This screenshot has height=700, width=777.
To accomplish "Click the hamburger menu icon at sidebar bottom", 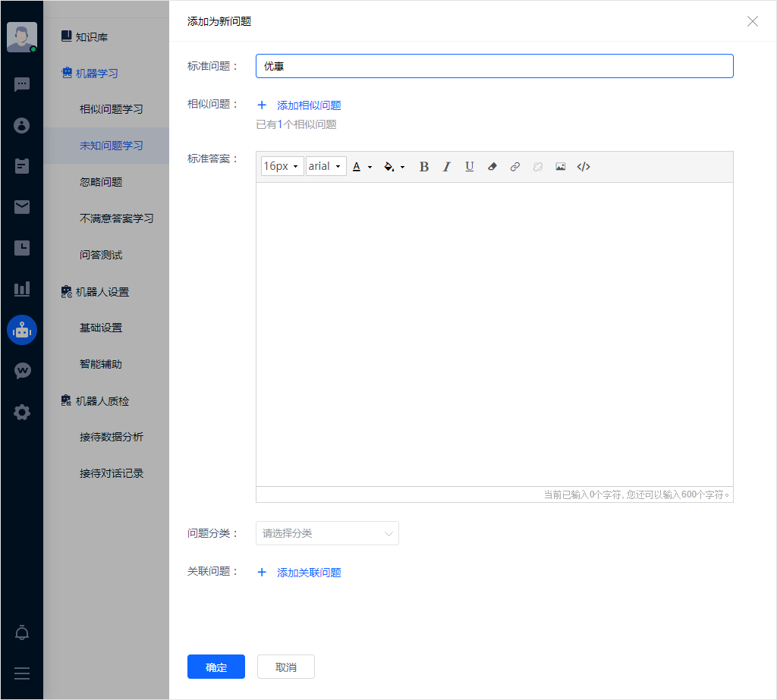I will (x=22, y=673).
